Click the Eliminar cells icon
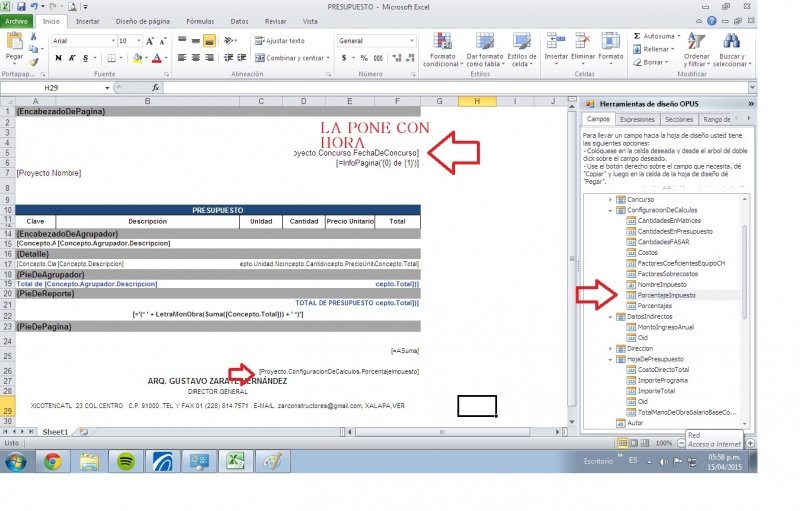The image size is (800, 511). click(583, 42)
